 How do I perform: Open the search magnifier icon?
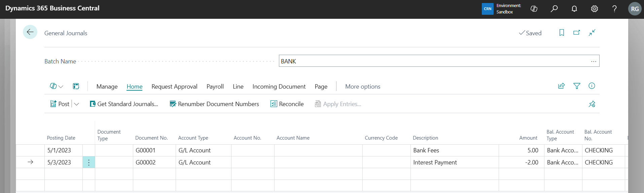click(554, 9)
